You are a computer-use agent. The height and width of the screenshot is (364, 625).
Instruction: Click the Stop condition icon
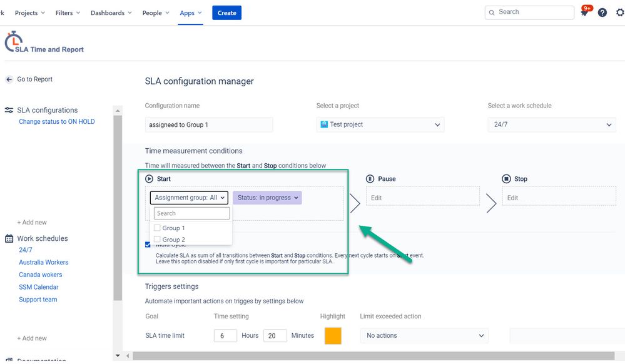506,179
